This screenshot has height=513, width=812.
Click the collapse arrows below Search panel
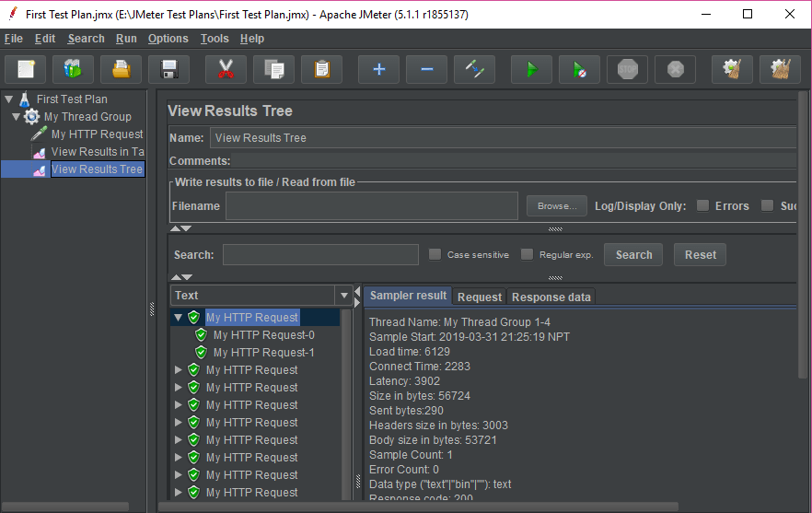pos(181,277)
